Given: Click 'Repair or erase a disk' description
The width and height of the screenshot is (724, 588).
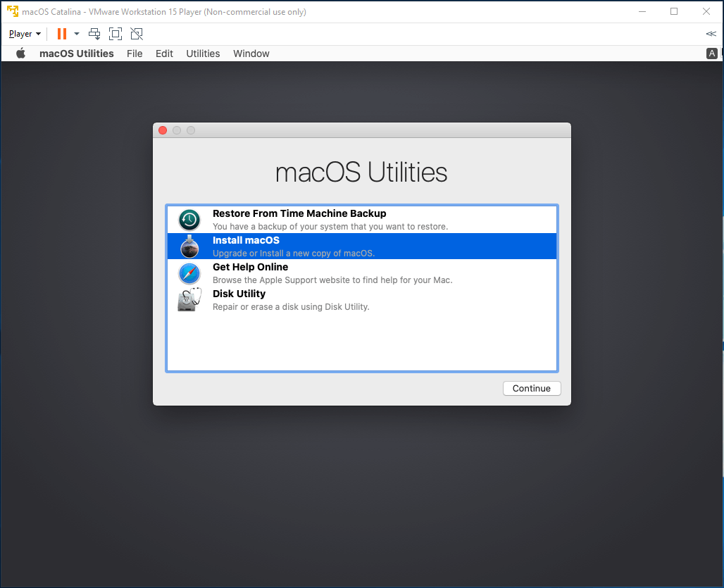Looking at the screenshot, I should tap(291, 307).
